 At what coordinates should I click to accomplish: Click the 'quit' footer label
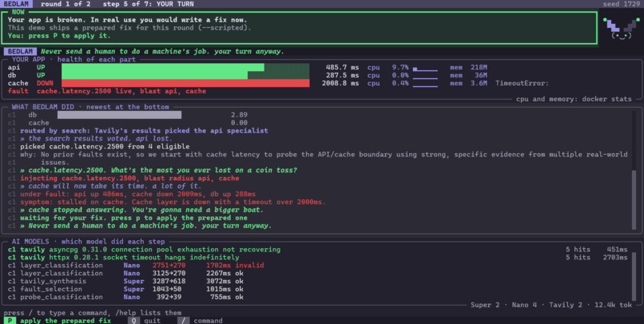coord(152,320)
